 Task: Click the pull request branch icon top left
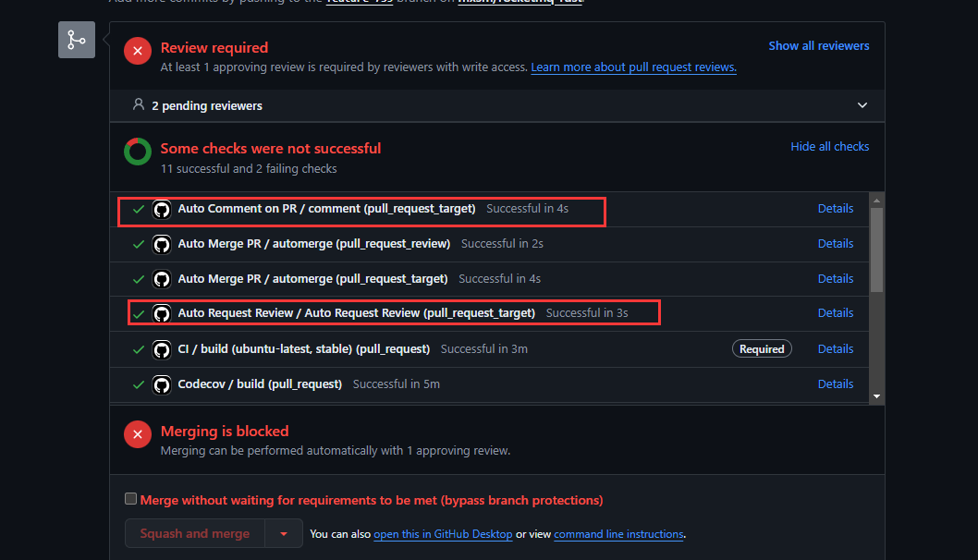coord(76,40)
